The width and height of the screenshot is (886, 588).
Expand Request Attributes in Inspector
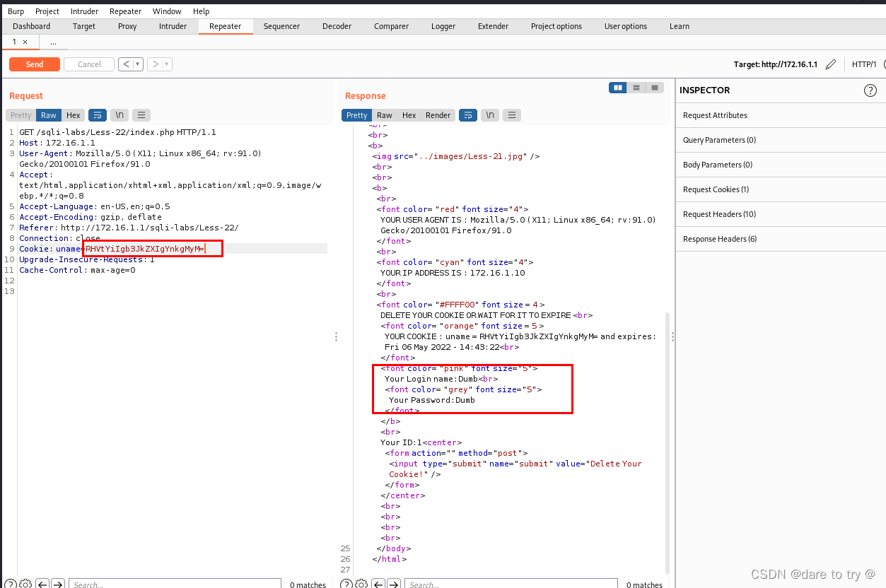(781, 115)
